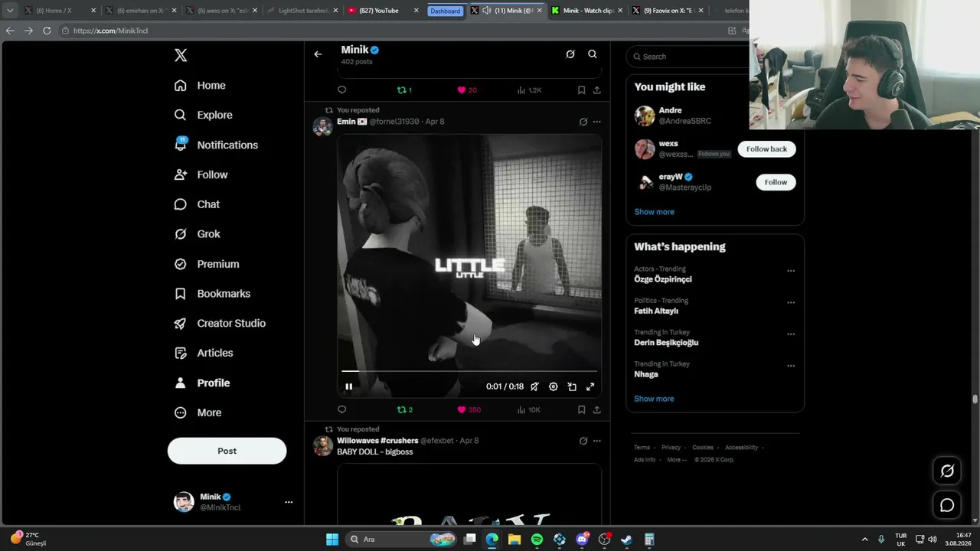Show more trending topics
The image size is (980, 551).
654,399
